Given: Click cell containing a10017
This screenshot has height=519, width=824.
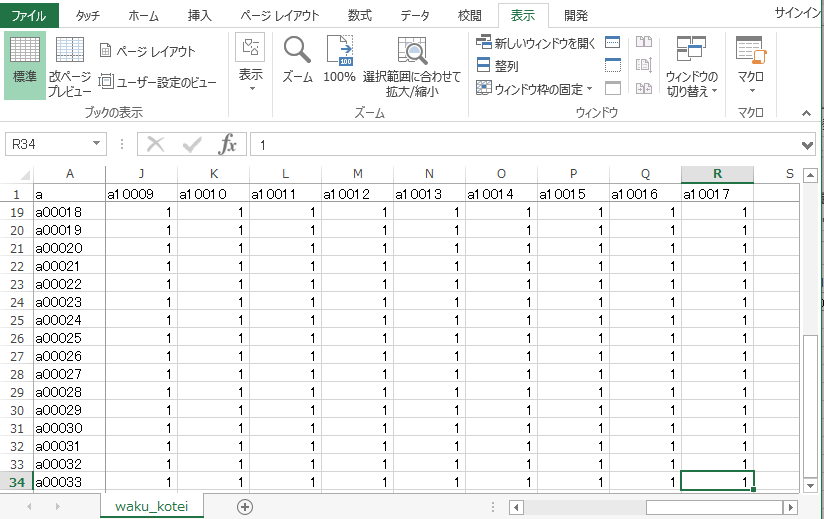Looking at the screenshot, I should pyautogui.click(x=717, y=194).
